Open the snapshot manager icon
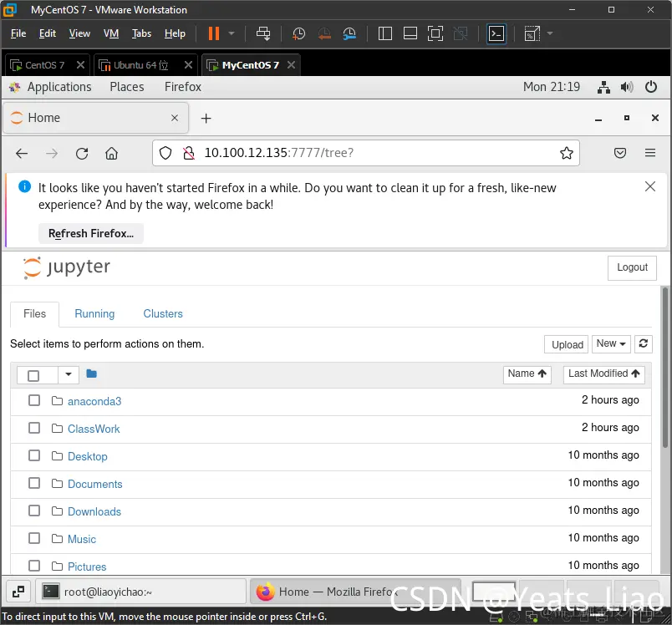This screenshot has height=625, width=672. 349,33
